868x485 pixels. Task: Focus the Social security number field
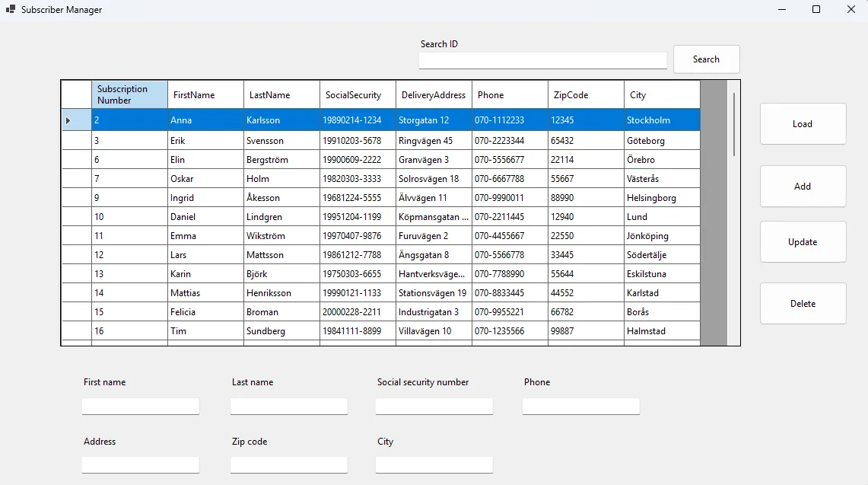click(x=434, y=407)
